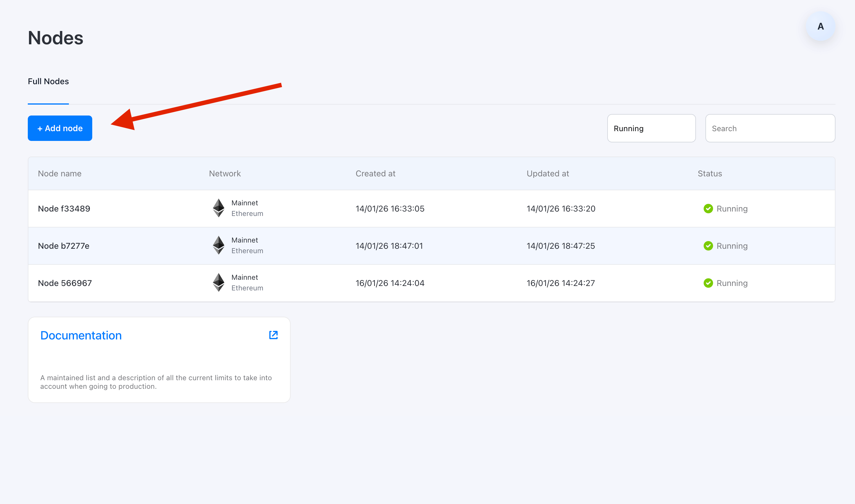This screenshot has height=504, width=855.
Task: Click the Ethereum logo for Node f33489
Action: [x=218, y=208]
